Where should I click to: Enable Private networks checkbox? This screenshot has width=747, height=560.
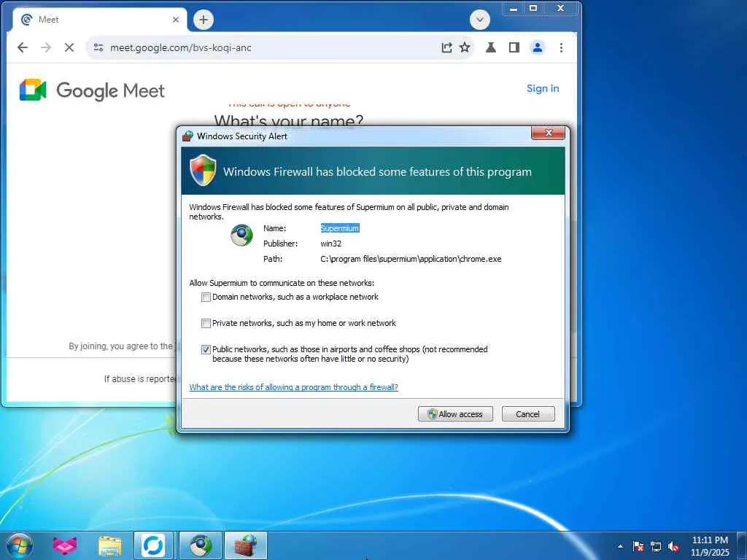pyautogui.click(x=206, y=323)
